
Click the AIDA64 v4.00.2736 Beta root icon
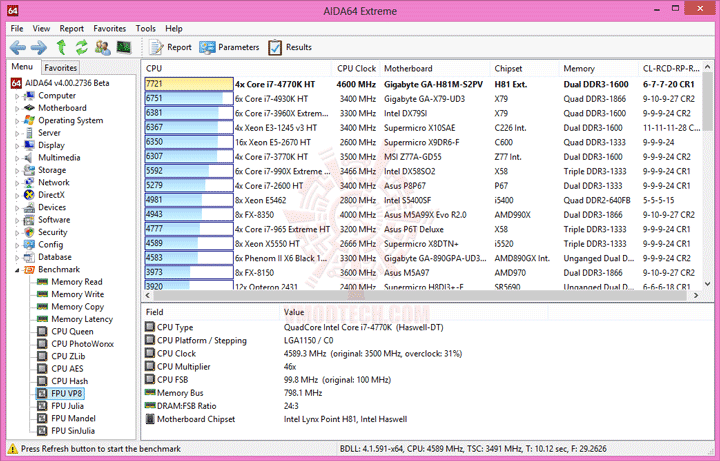coord(16,83)
